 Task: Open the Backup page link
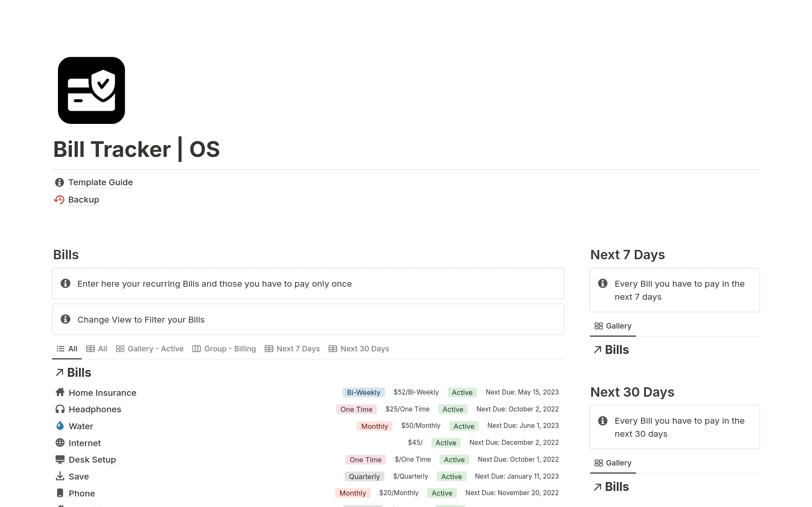tap(84, 200)
